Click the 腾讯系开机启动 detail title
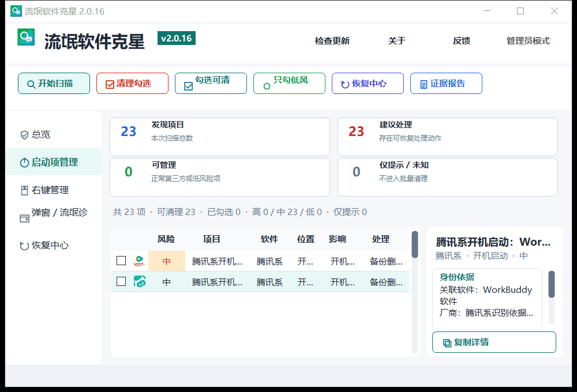This screenshot has width=577, height=392. tap(493, 242)
